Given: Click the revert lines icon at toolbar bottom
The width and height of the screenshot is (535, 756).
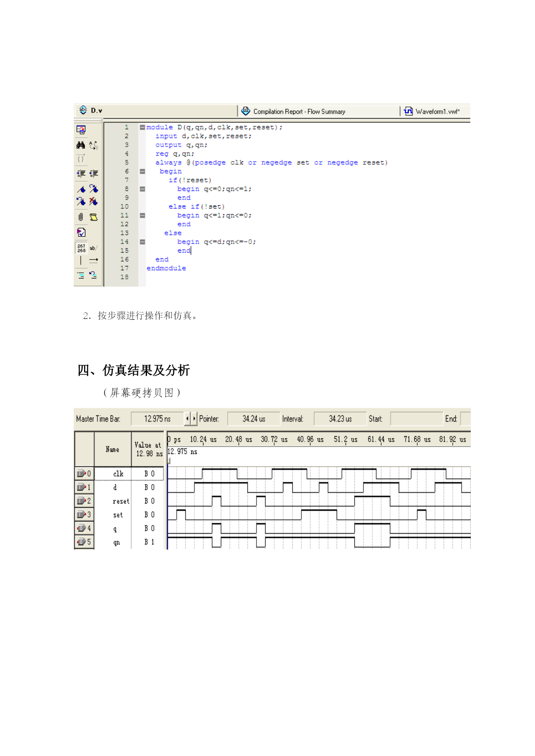Looking at the screenshot, I should 93,275.
